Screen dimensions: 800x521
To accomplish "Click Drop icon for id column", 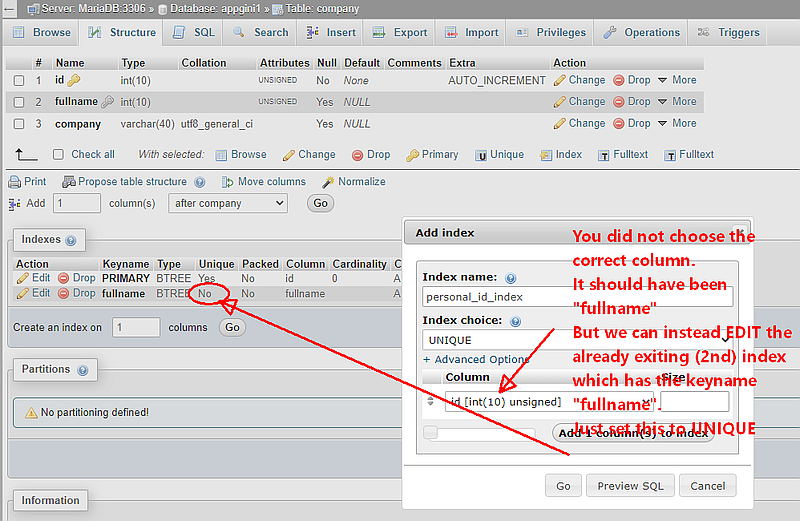I will [x=618, y=80].
